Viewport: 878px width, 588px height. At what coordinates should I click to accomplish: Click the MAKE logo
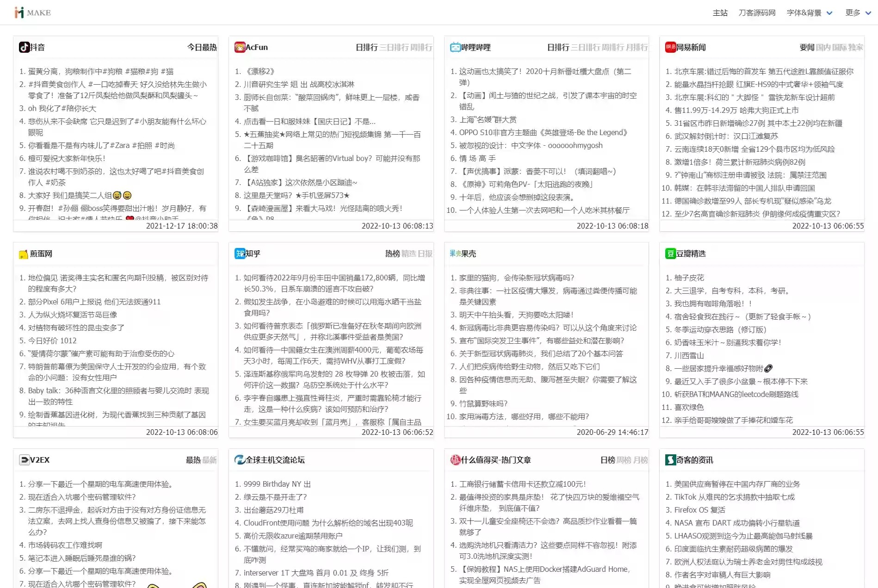point(32,12)
